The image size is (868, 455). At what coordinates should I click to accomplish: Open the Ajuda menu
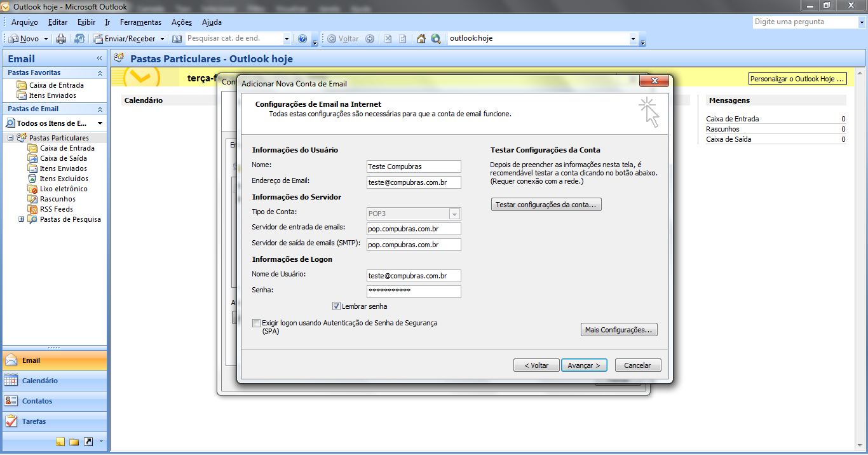coord(212,22)
